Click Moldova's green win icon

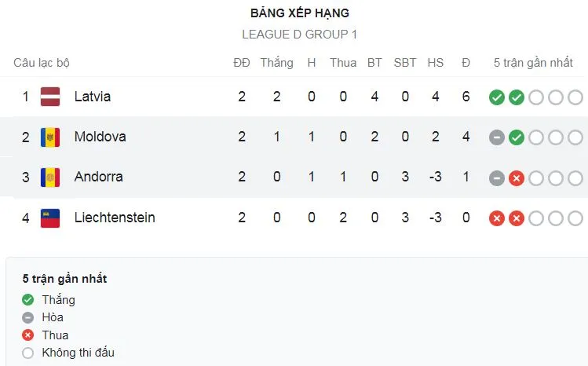(x=516, y=137)
